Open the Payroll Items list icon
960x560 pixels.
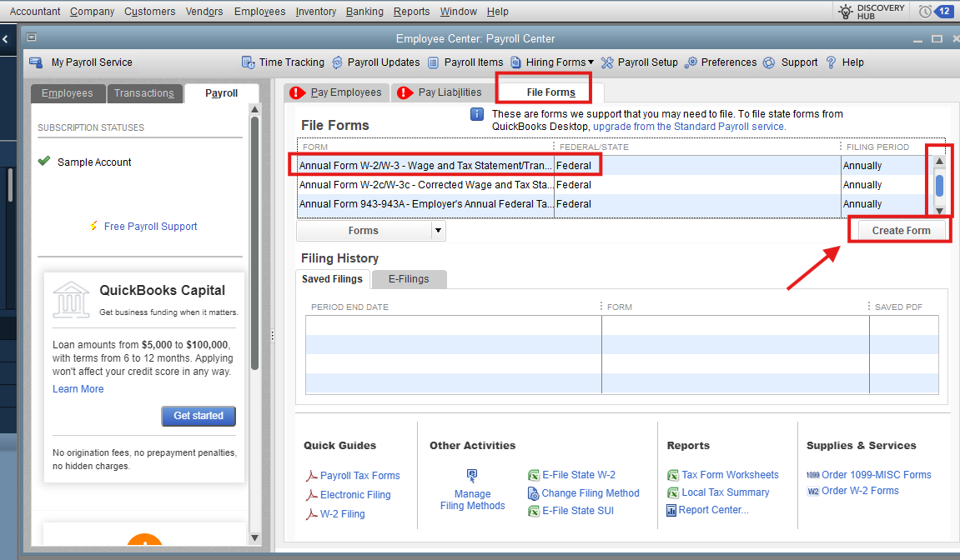(434, 62)
